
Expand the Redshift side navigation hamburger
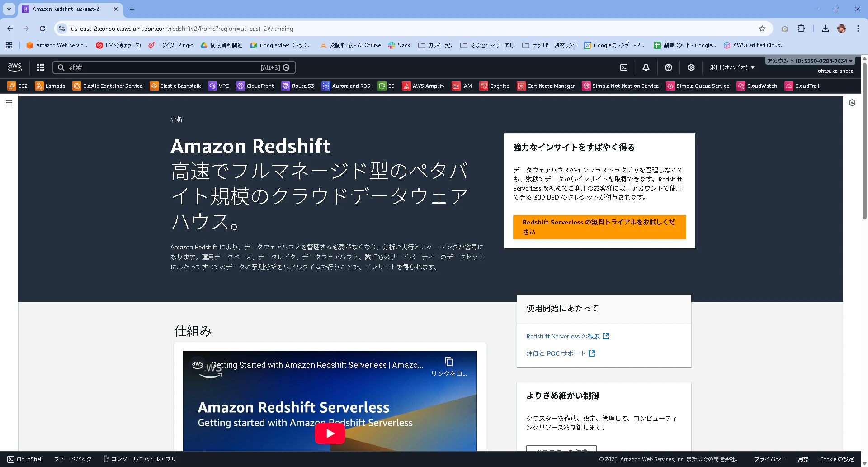9,103
